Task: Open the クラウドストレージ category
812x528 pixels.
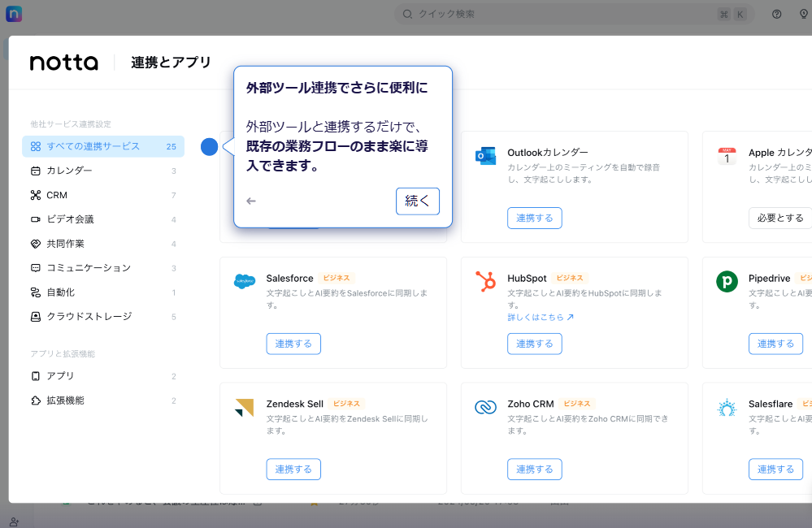Action: tap(103, 317)
